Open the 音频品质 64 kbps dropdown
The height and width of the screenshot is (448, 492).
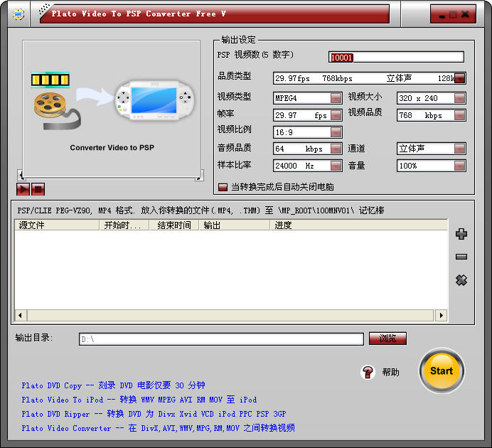point(336,149)
